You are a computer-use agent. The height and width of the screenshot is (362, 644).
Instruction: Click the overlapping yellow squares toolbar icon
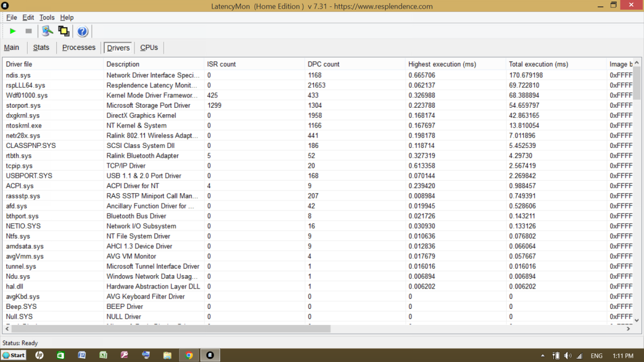[64, 31]
